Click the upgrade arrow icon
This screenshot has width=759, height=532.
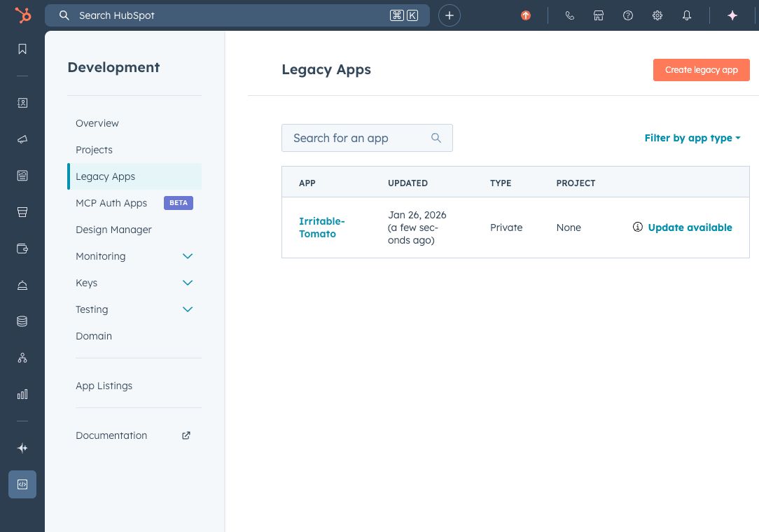pyautogui.click(x=526, y=15)
